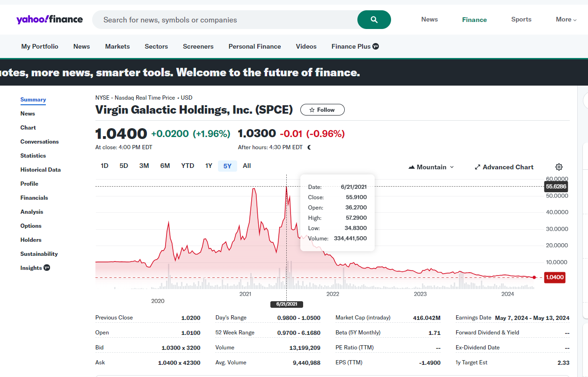
Task: Select the 1Y chart range
Action: pos(209,166)
